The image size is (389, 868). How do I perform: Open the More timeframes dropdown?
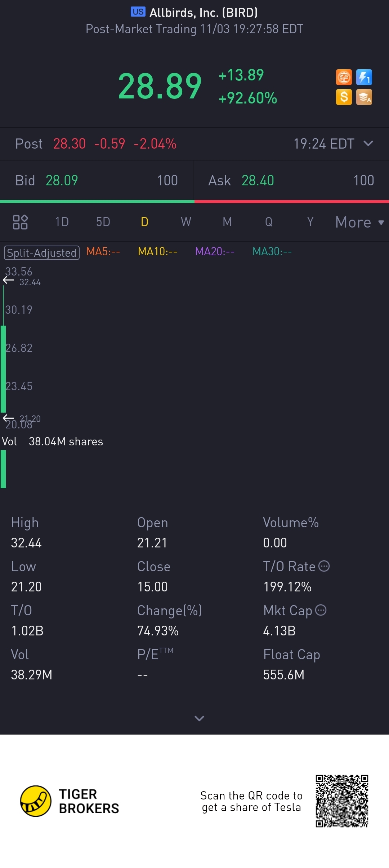[x=359, y=222]
